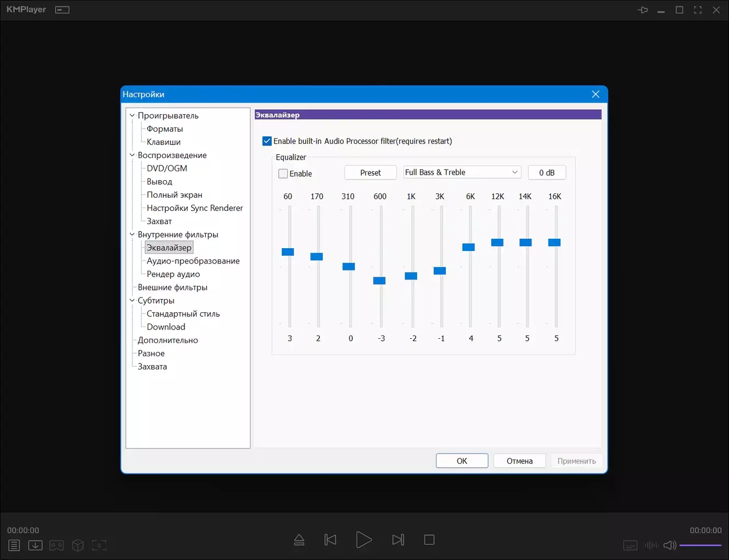Click the 60 Hz equalizer slider handle
Screen dimensions: 729x560
click(288, 252)
